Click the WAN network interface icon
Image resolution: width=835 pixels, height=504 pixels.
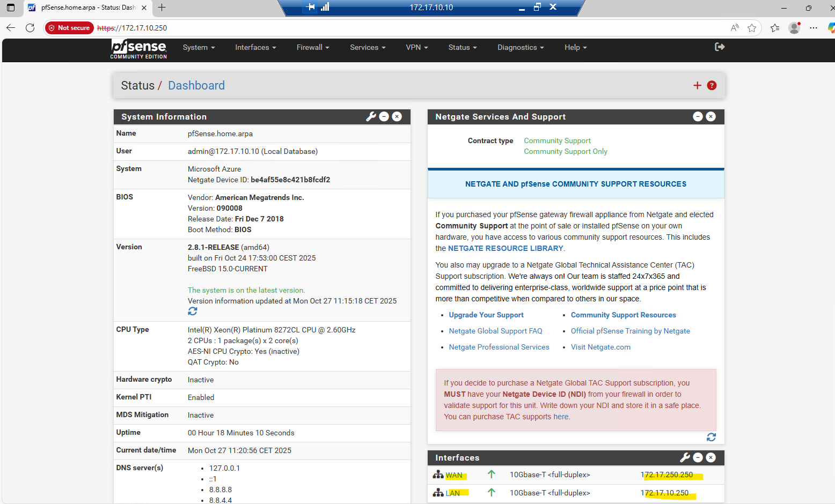point(438,475)
